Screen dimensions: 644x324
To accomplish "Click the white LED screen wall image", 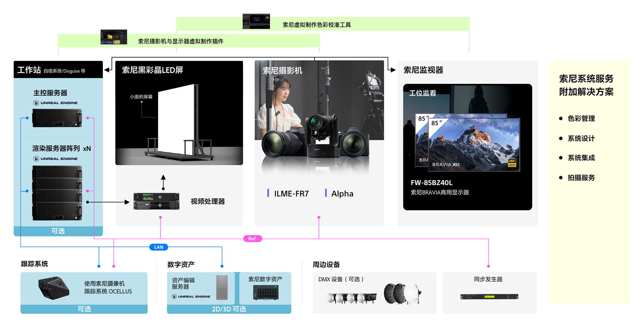I will [x=176, y=121].
